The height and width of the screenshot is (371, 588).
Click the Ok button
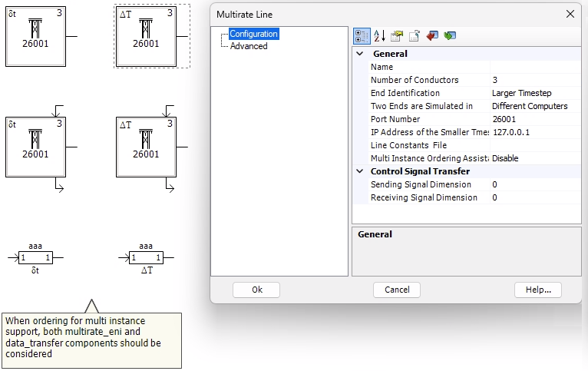[x=256, y=290]
